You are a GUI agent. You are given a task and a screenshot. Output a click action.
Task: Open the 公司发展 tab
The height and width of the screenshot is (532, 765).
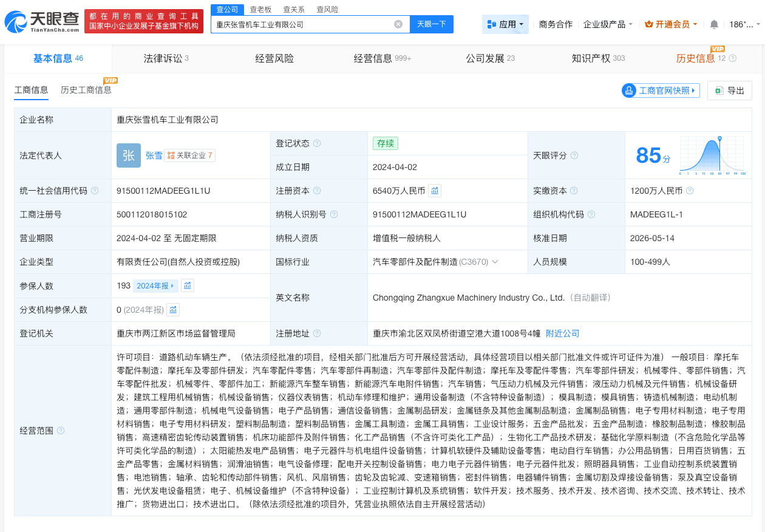click(491, 58)
